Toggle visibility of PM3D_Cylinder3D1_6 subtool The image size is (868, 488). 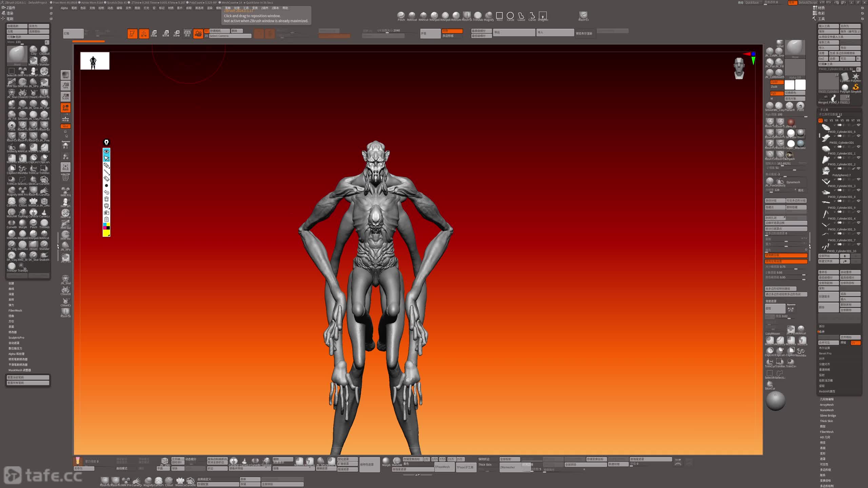859,125
